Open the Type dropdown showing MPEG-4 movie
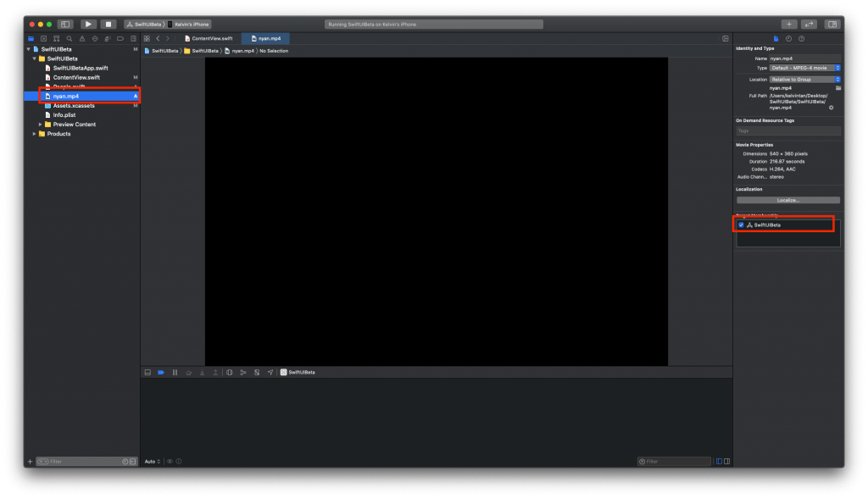Image resolution: width=868 pixels, height=499 pixels. point(803,68)
